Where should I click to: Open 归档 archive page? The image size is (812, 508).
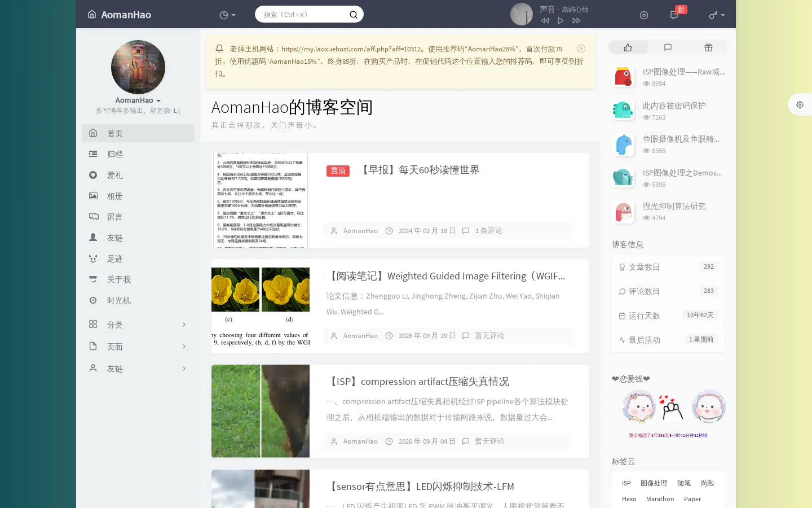(138, 154)
